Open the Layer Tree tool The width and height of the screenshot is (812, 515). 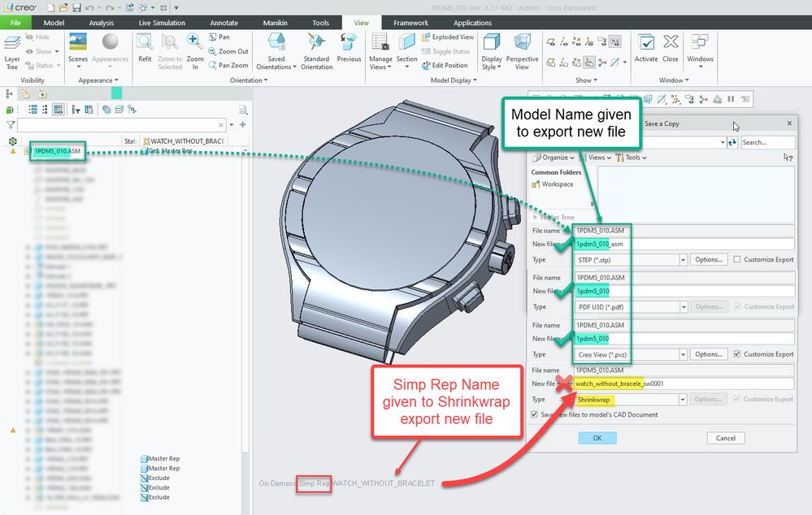pyautogui.click(x=12, y=52)
